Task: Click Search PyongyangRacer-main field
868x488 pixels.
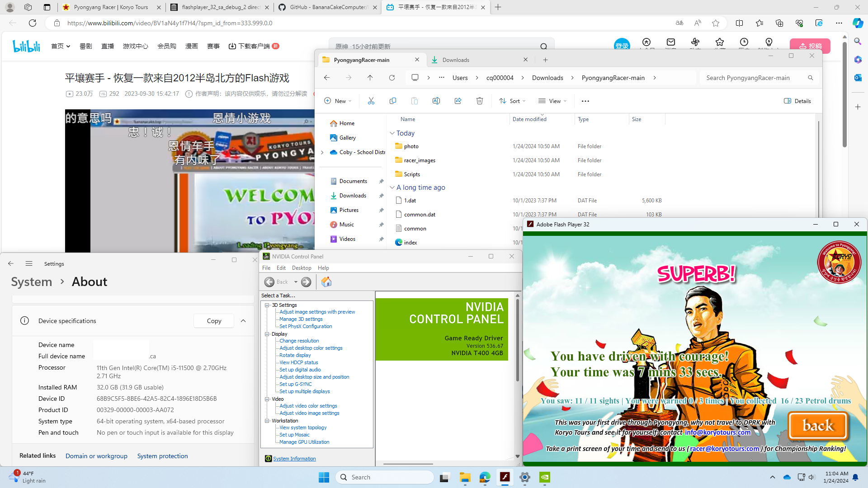Action: [x=759, y=78]
